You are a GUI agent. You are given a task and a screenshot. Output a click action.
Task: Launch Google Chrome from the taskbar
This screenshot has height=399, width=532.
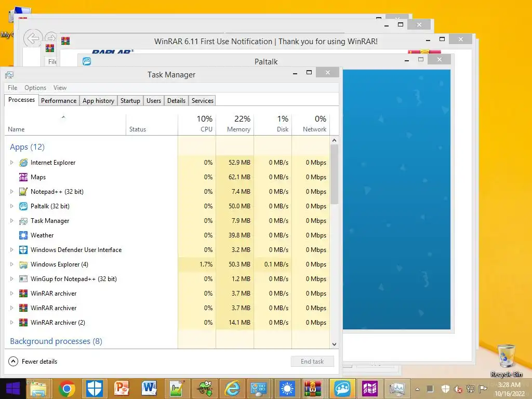[x=66, y=389]
